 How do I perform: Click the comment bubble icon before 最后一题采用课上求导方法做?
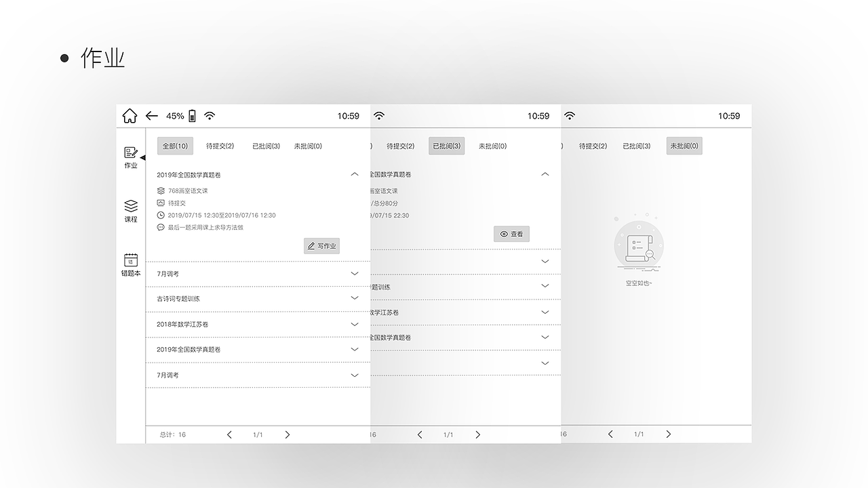[x=162, y=228]
